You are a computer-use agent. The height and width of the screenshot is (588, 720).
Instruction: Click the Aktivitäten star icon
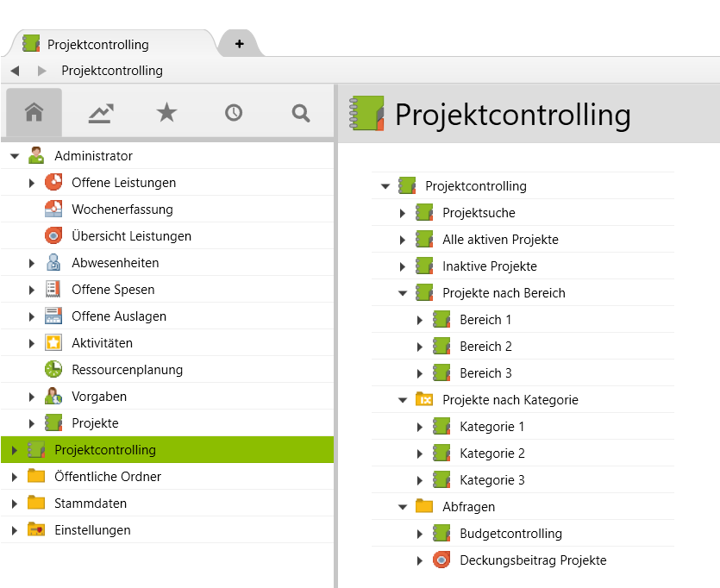pyautogui.click(x=54, y=342)
